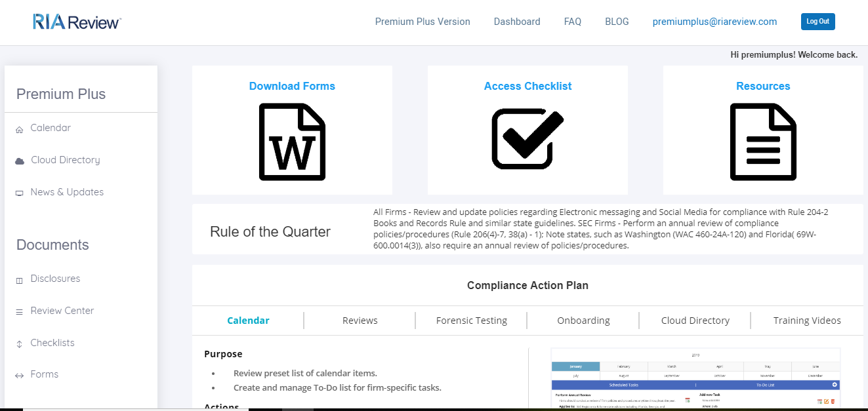
Task: Switch to the Forensic Testing tab
Action: coord(471,321)
